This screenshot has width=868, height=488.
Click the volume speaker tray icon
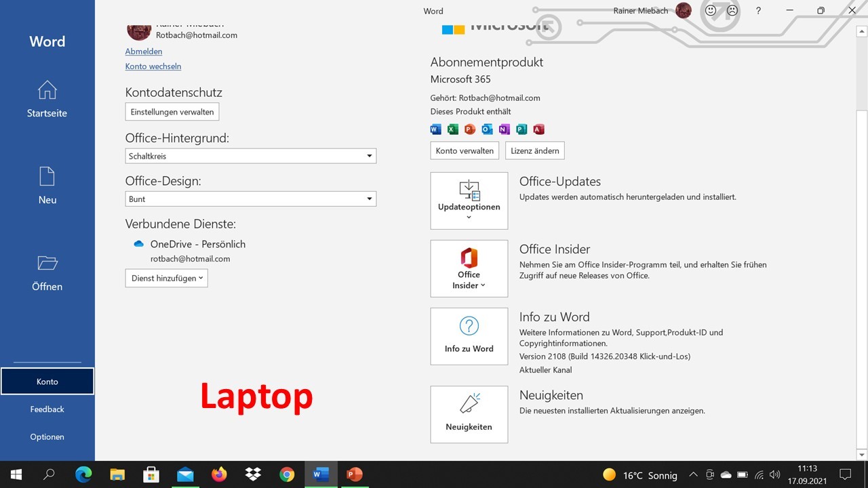pyautogui.click(x=775, y=474)
